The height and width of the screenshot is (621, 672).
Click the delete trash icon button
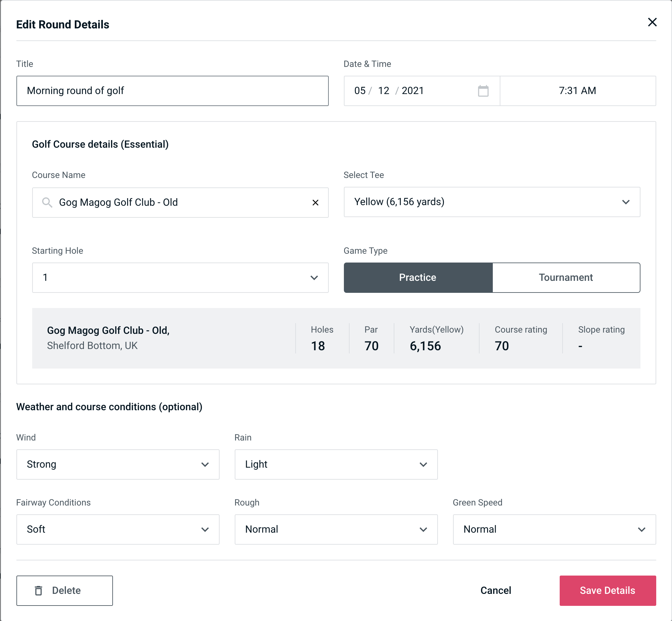point(40,590)
